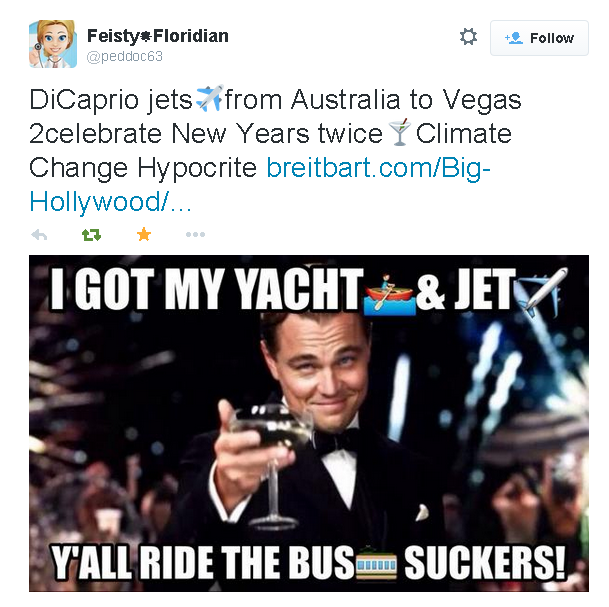Screen dimensions: 609x607
Task: Click the Follow button
Action: point(539,38)
